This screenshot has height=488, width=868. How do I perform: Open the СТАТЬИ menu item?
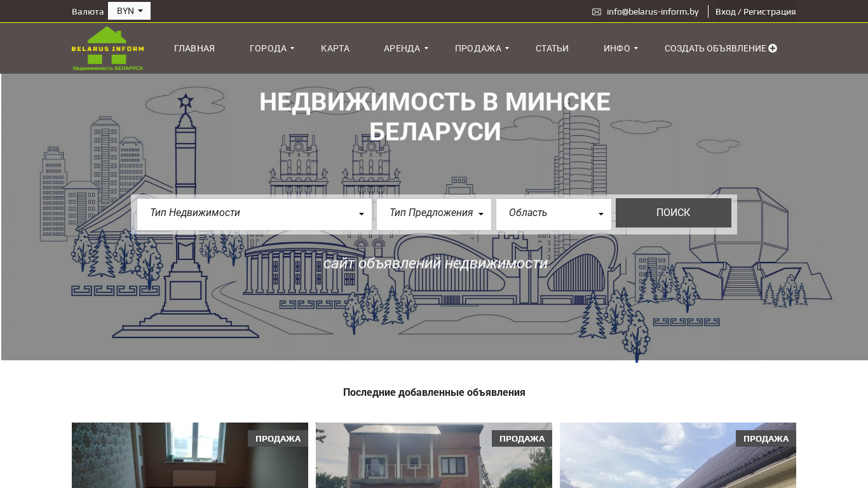pos(552,48)
